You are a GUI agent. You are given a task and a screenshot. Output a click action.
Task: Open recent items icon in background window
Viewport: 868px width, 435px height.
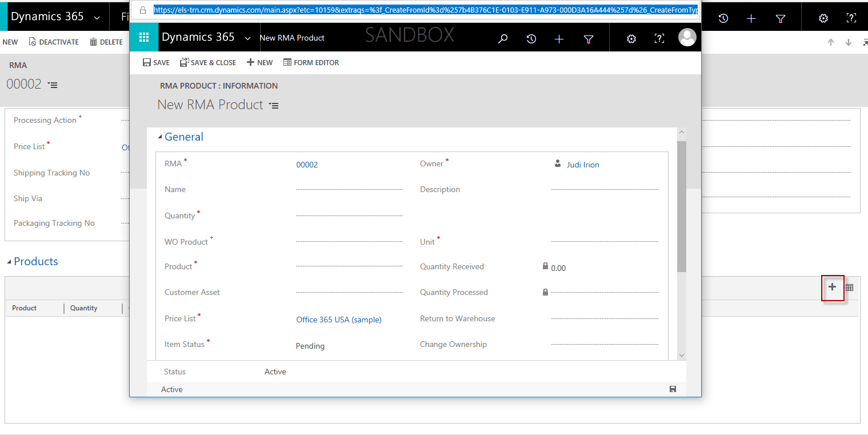pos(723,18)
